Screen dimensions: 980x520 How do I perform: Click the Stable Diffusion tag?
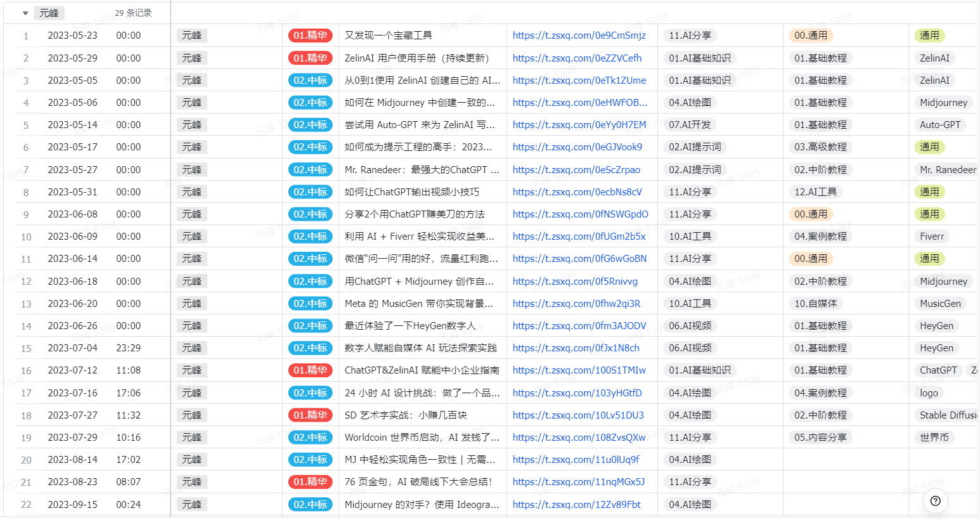(947, 415)
